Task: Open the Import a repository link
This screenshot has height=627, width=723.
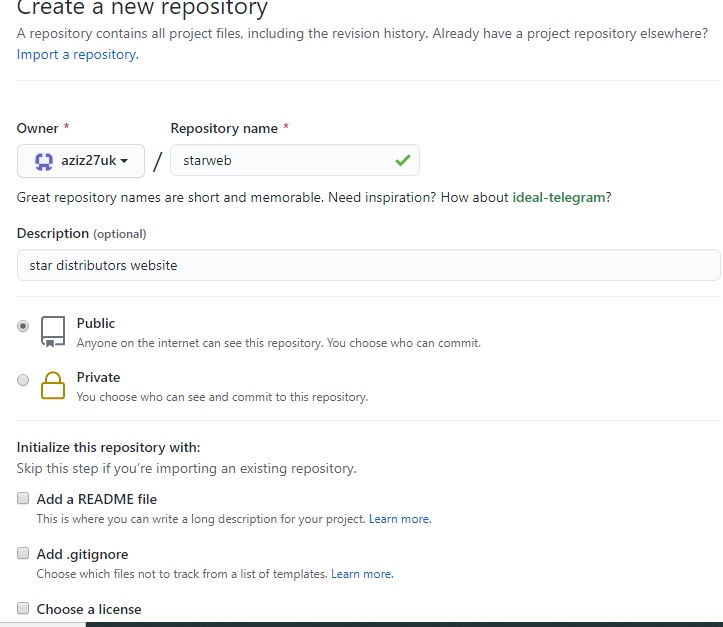Action: pyautogui.click(x=77, y=54)
